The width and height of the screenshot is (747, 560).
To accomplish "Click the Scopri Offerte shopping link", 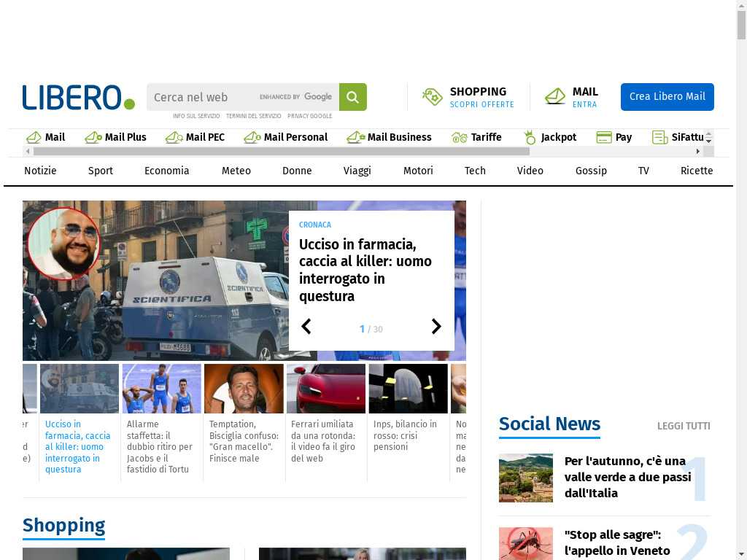I will [482, 105].
